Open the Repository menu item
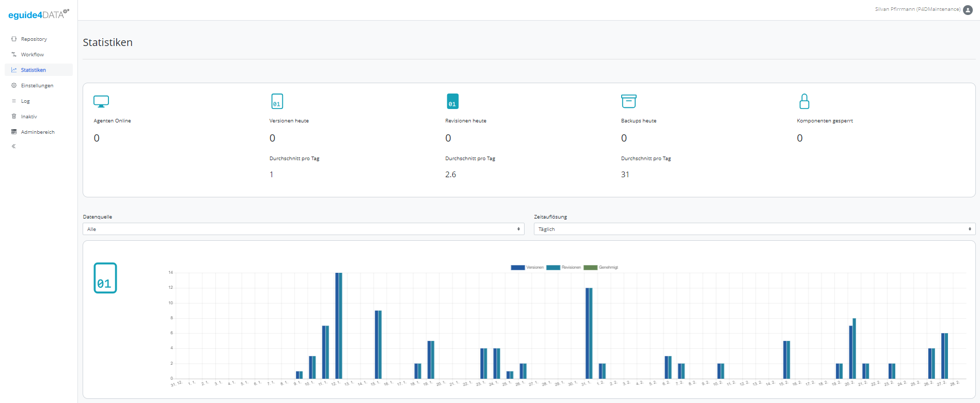The height and width of the screenshot is (403, 980). coord(34,39)
